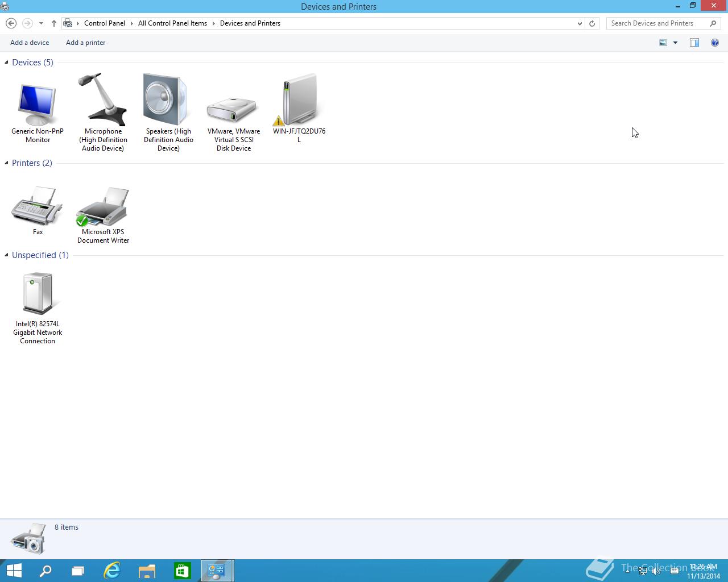Click the address bar location icon
This screenshot has width=728, height=582.
point(68,23)
